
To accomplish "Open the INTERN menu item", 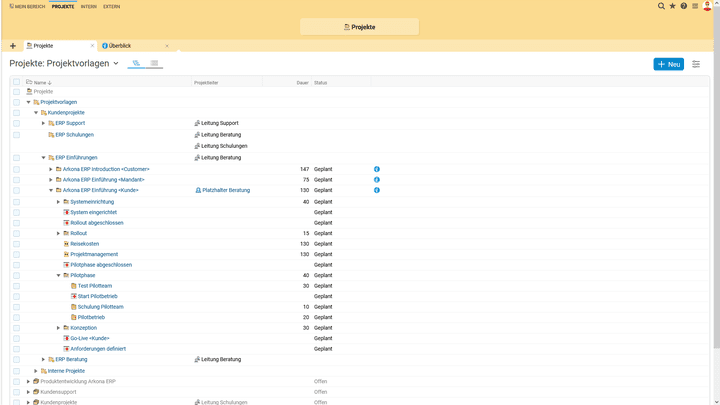I will (x=89, y=6).
